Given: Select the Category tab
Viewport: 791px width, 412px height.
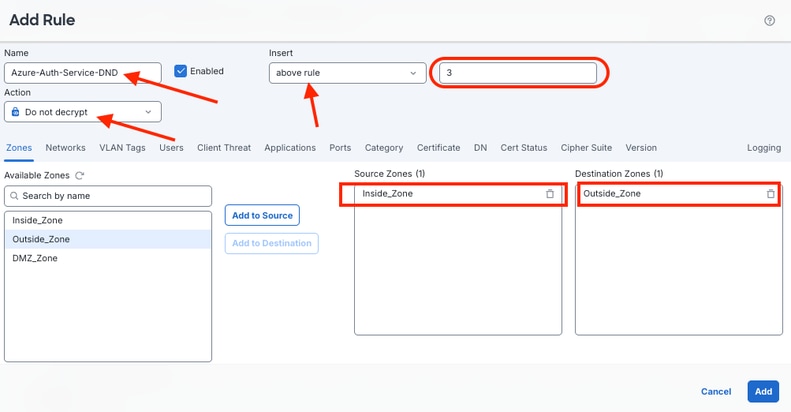Looking at the screenshot, I should [x=384, y=148].
